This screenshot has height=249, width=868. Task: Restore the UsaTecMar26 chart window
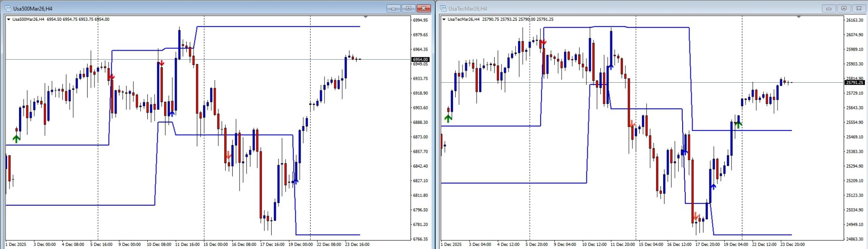[844, 9]
